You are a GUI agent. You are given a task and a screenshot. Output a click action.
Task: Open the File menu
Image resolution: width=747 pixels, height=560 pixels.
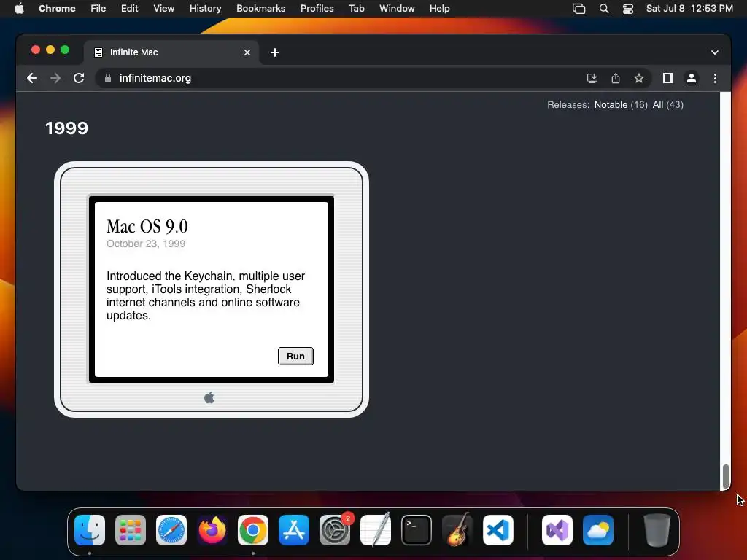98,8
